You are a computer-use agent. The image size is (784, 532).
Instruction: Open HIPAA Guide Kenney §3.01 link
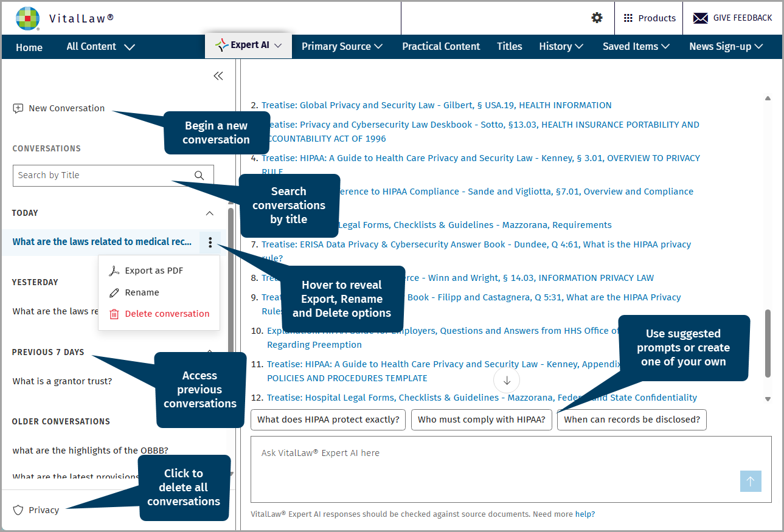click(480, 165)
